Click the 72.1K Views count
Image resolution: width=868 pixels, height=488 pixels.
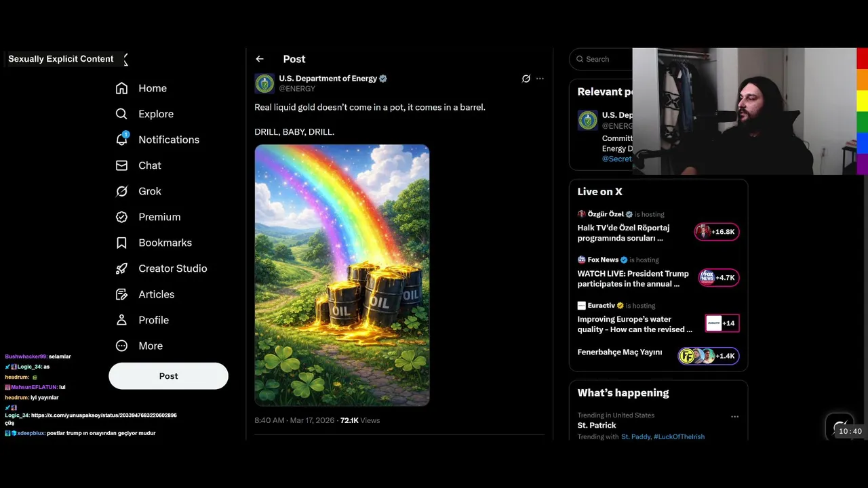click(x=359, y=420)
